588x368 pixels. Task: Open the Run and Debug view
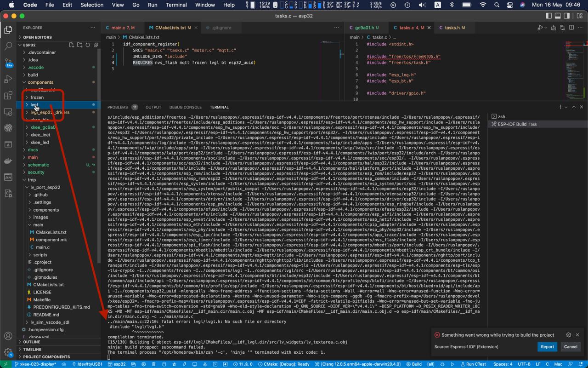click(x=8, y=79)
